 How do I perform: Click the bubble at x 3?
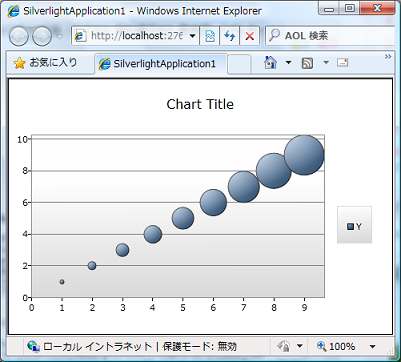click(x=122, y=250)
